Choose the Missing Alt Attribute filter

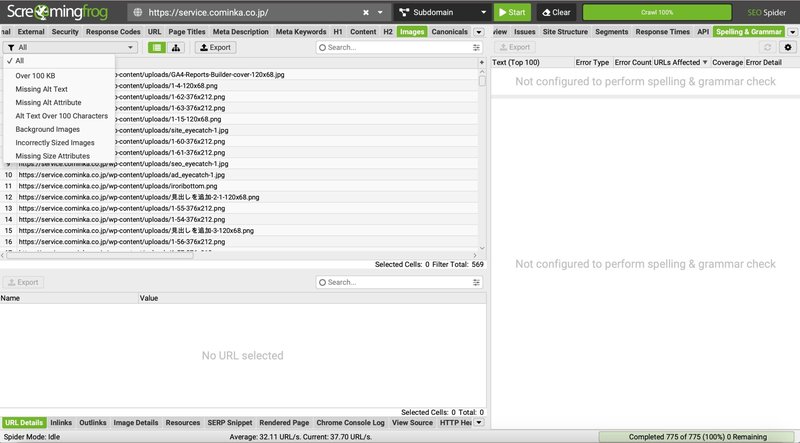(x=59, y=102)
